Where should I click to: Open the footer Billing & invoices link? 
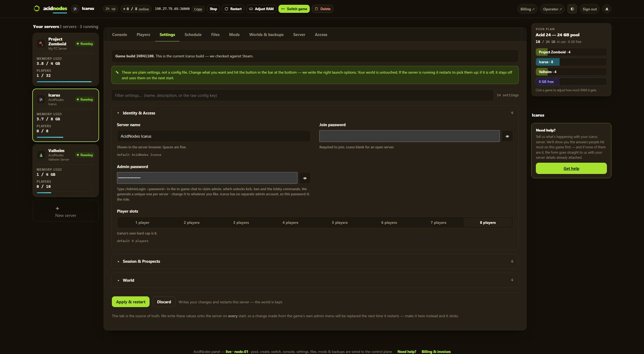[436, 352]
